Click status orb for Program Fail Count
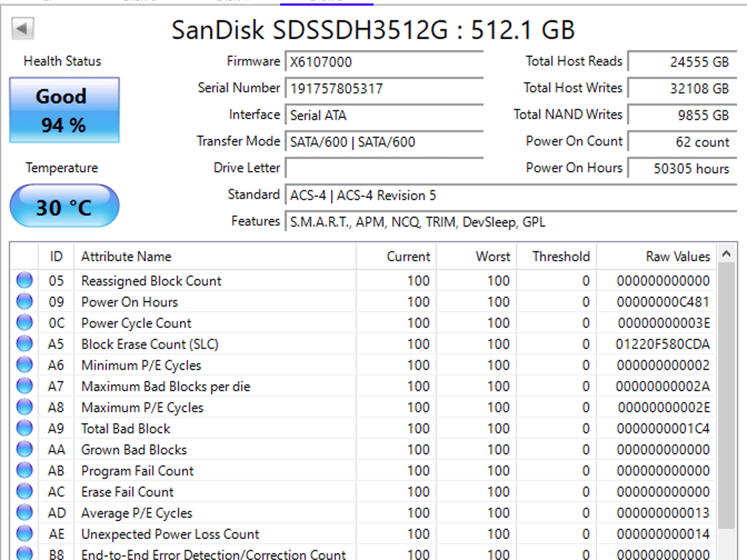 24,471
